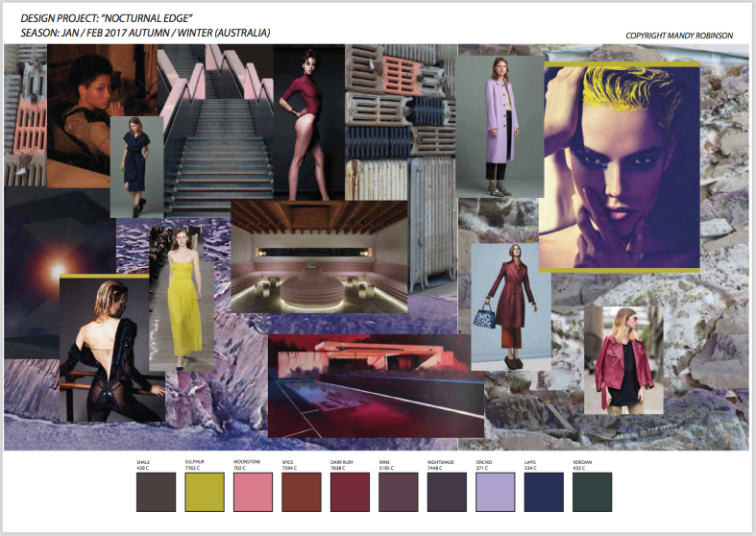
Task: Select the Orchid lilac color swatch
Action: tap(496, 492)
